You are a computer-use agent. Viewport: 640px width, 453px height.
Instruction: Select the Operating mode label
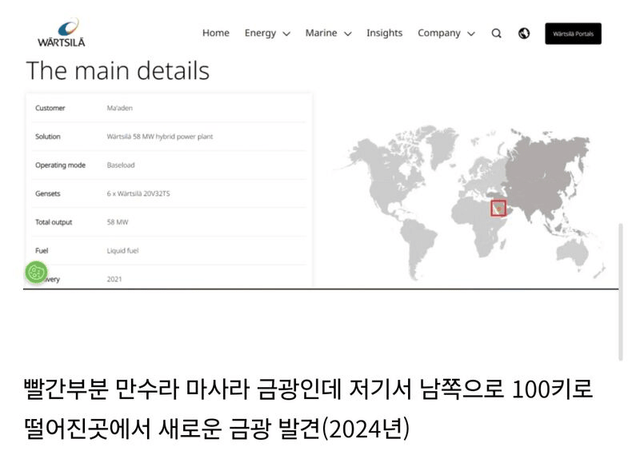pos(60,165)
